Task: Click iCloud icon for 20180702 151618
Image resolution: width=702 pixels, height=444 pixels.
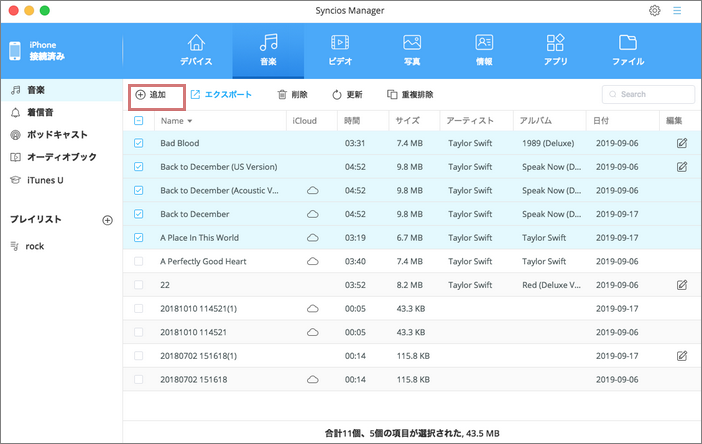Action: (312, 380)
